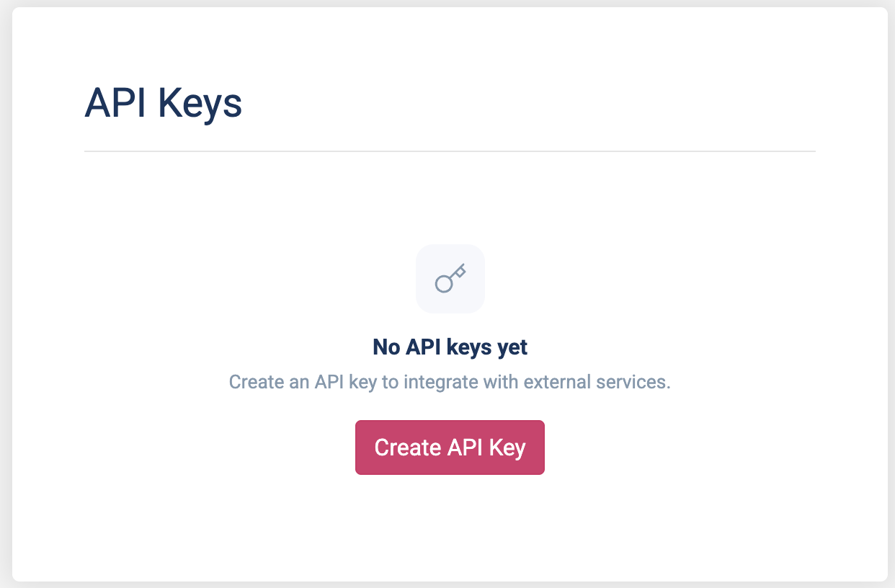Click the word 'API' in the page title
895x588 pixels.
click(117, 103)
